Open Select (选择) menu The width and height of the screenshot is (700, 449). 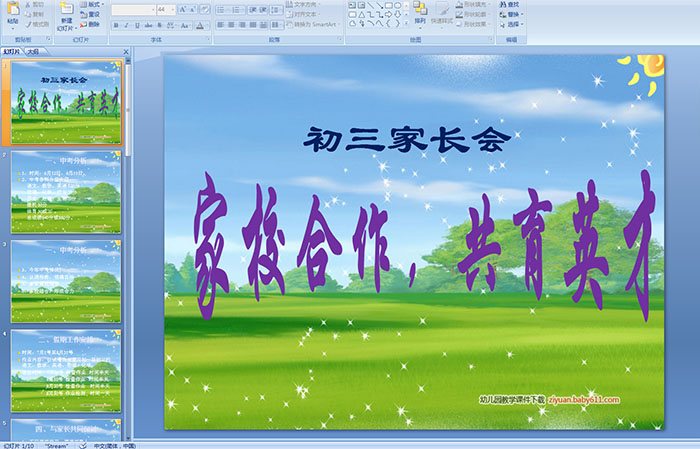(511, 24)
